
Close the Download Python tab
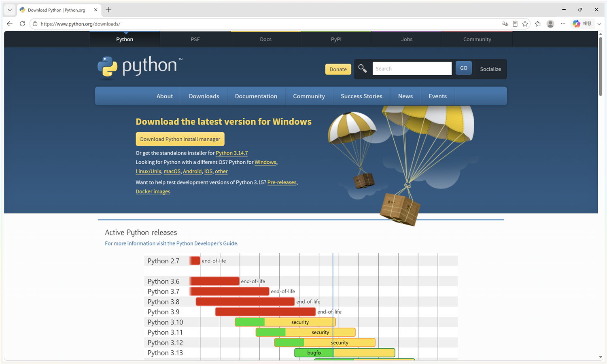(96, 10)
